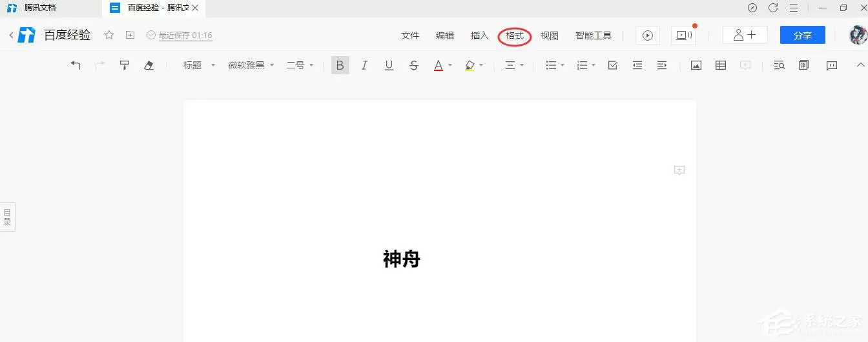Screen dimensions: 868x342
Task: Click the grayed-out comment toolbar icon
Action: coord(745,65)
